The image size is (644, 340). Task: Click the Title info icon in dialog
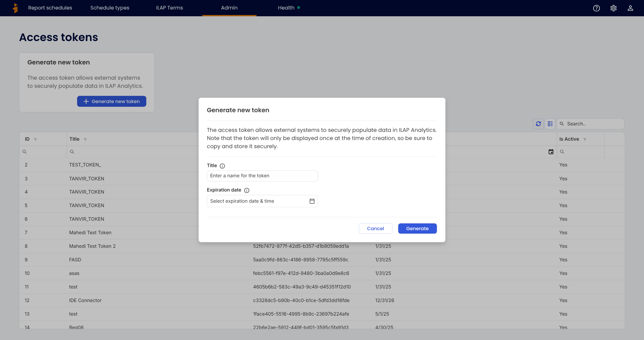[222, 166]
